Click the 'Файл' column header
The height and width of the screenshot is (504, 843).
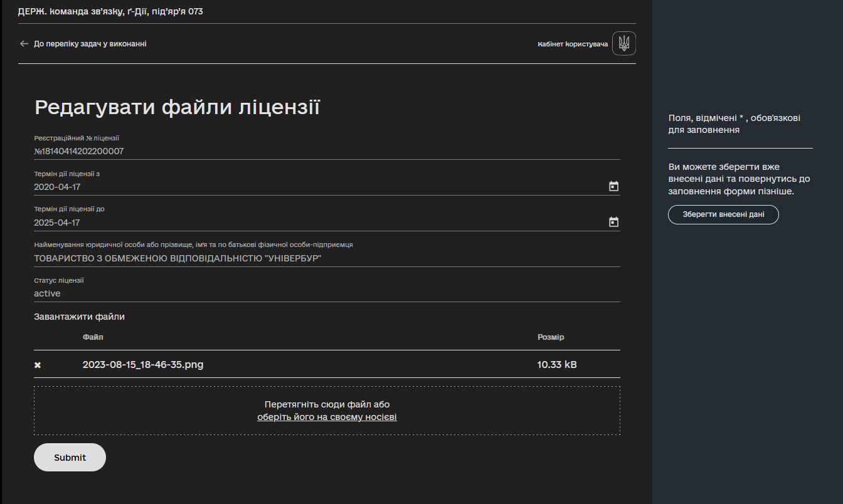tap(93, 337)
